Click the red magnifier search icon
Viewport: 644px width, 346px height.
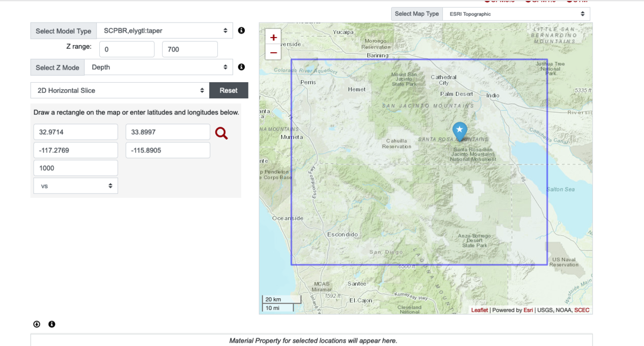221,133
